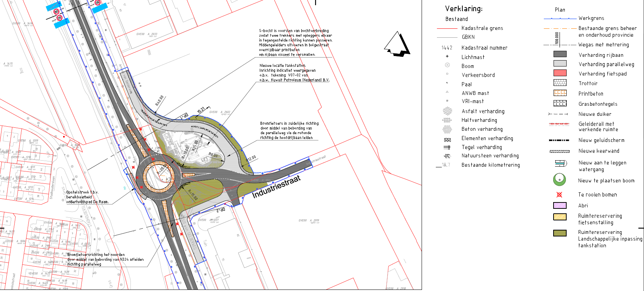Select the Bromfietsers in zuidelijke richting note
The width and height of the screenshot is (644, 291).
(x=289, y=130)
